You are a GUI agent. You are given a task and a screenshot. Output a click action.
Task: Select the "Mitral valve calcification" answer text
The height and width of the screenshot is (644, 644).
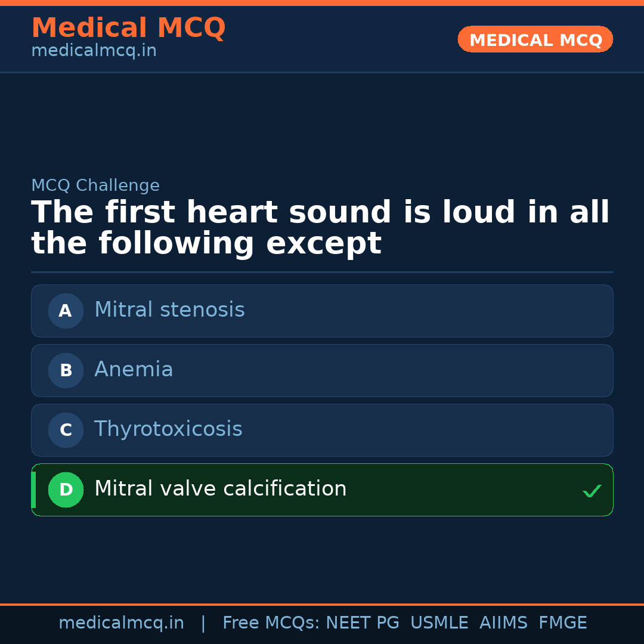(220, 489)
